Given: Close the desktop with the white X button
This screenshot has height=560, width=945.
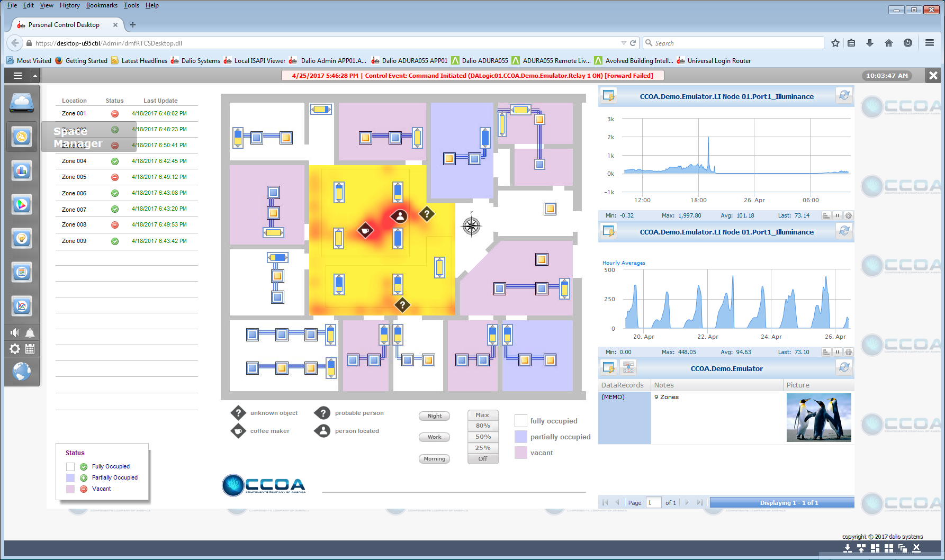Looking at the screenshot, I should pyautogui.click(x=933, y=76).
